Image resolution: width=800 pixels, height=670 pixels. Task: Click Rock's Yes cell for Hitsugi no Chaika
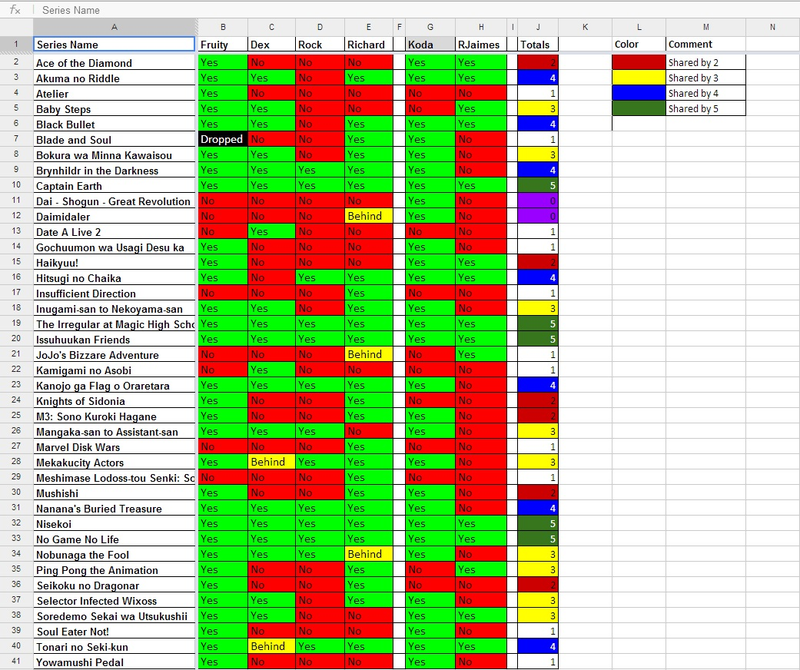[320, 277]
